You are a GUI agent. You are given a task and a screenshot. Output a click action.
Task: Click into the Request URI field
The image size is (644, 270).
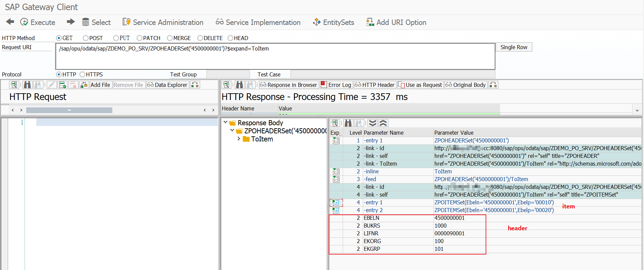click(x=275, y=56)
